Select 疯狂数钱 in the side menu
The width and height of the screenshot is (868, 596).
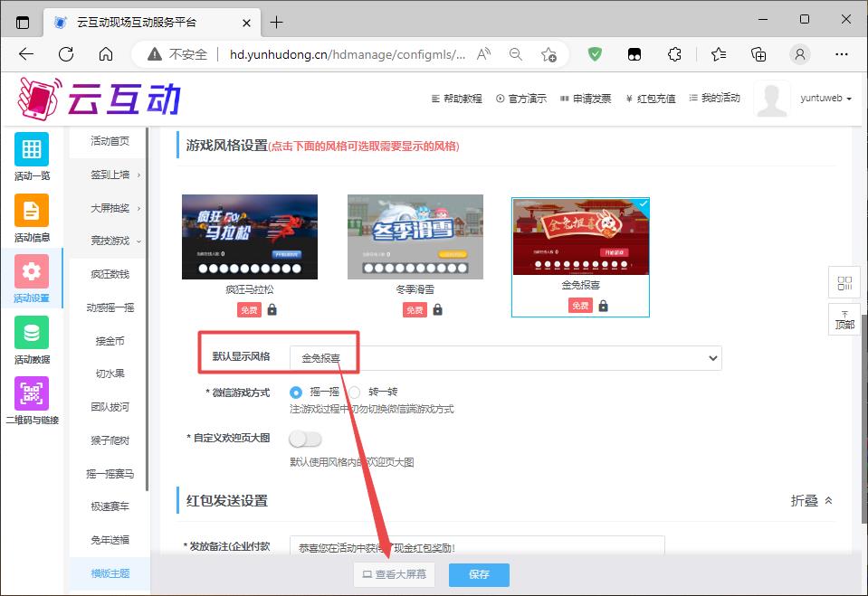(x=110, y=274)
